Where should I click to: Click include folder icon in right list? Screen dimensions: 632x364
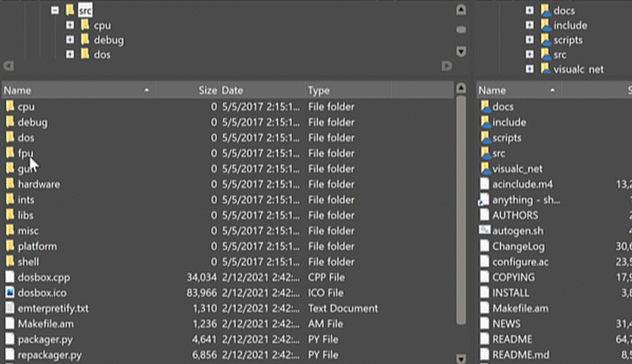pyautogui.click(x=485, y=122)
